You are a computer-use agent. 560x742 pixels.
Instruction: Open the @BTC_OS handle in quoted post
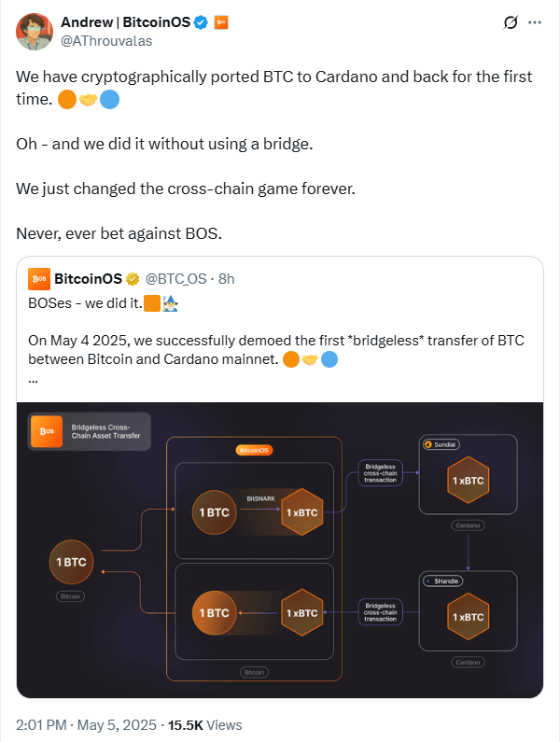(x=177, y=278)
